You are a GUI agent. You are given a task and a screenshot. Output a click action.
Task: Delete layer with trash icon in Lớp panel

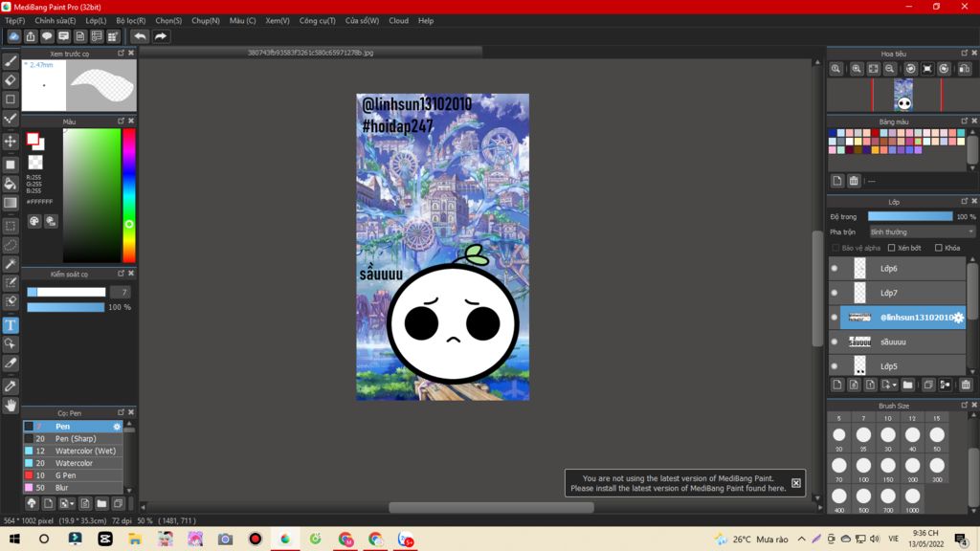coord(966,385)
